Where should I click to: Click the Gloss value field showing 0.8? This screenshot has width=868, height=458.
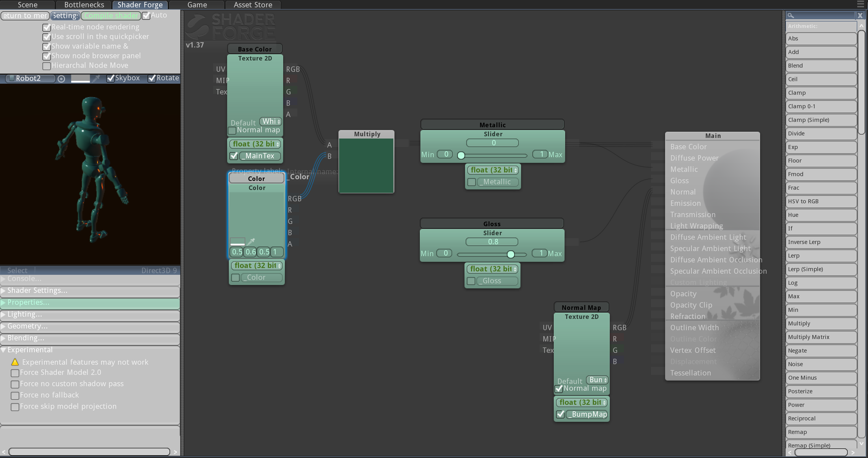tap(492, 242)
